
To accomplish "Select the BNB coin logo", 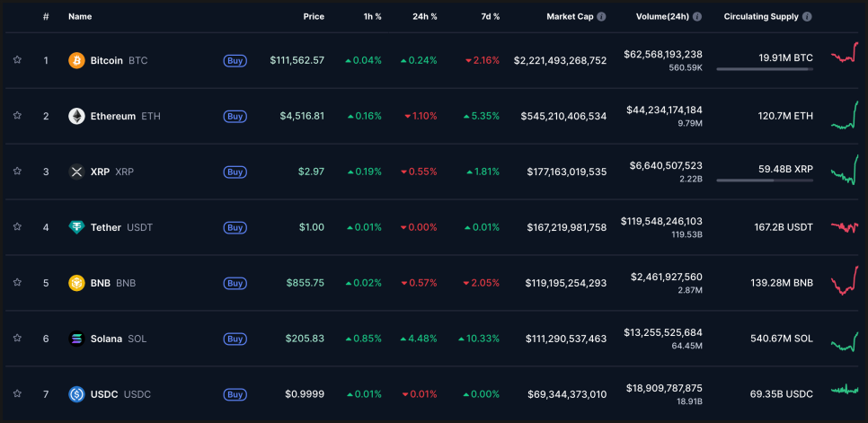I will 76,283.
